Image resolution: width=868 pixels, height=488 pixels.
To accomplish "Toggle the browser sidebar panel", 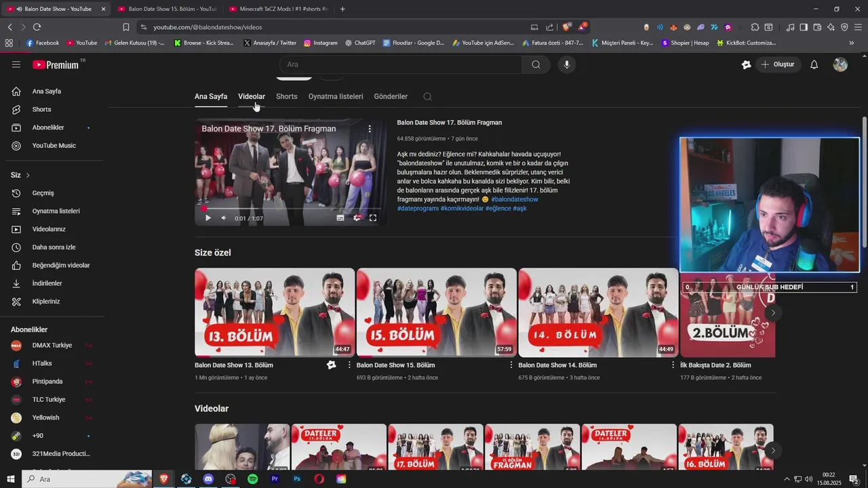I will 804,27.
